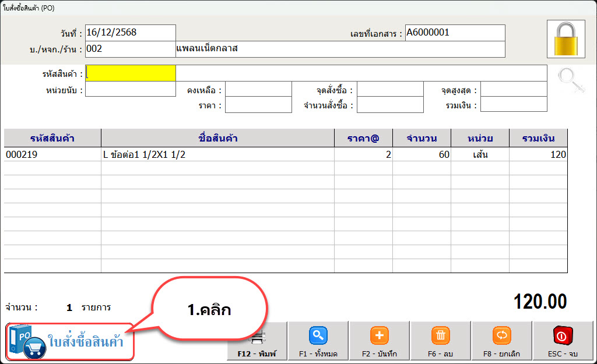This screenshot has width=597, height=364.
Task: Click the F1 show all button
Action: pyautogui.click(x=318, y=341)
